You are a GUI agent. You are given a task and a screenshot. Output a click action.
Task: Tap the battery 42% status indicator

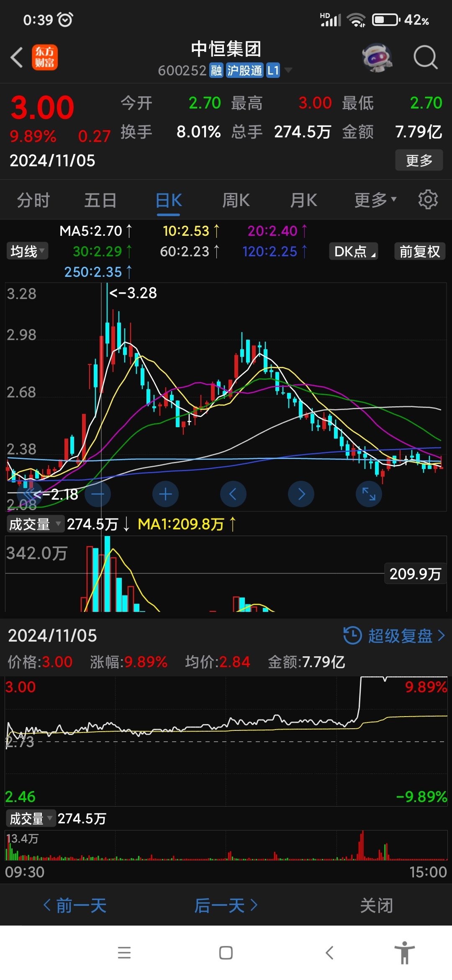pos(401,20)
